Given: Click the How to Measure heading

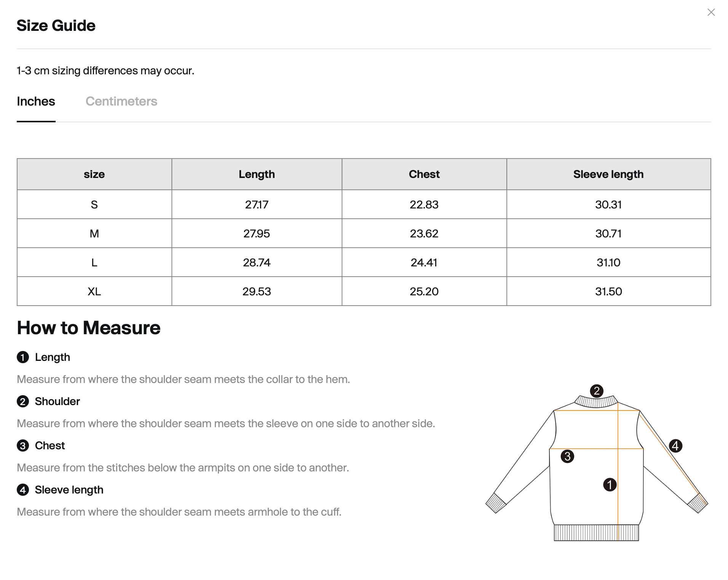Looking at the screenshot, I should (x=89, y=328).
